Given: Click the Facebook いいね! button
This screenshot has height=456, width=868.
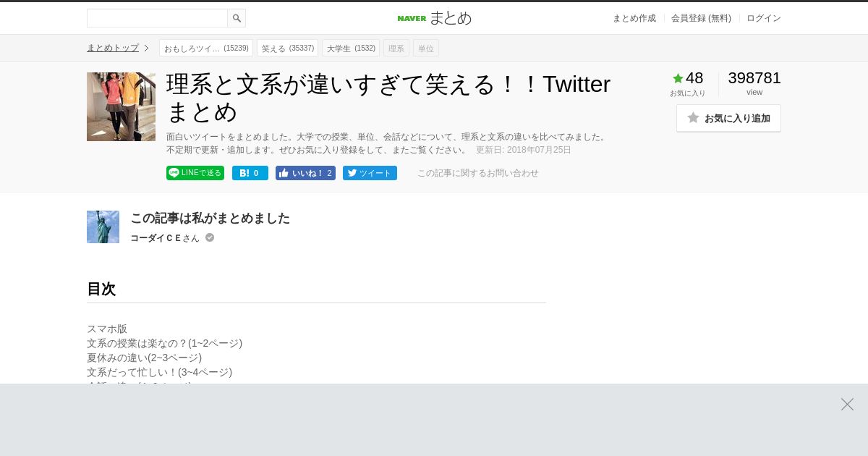Looking at the screenshot, I should click(305, 173).
